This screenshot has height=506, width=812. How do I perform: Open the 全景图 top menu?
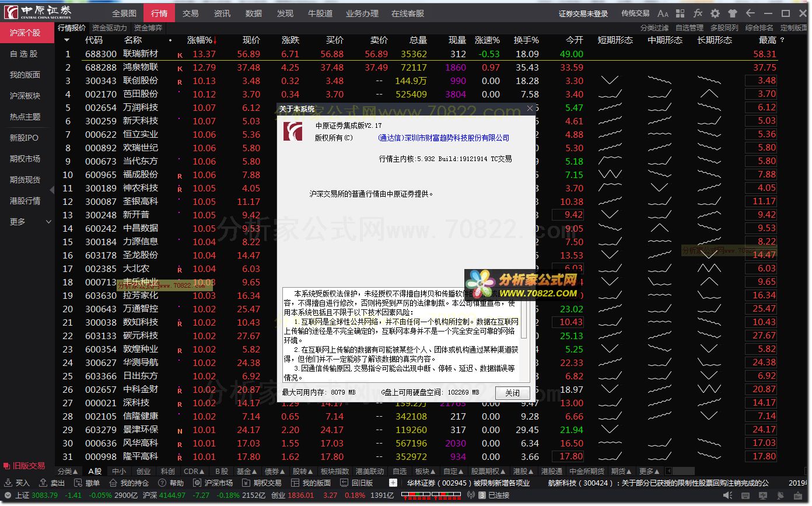click(124, 13)
